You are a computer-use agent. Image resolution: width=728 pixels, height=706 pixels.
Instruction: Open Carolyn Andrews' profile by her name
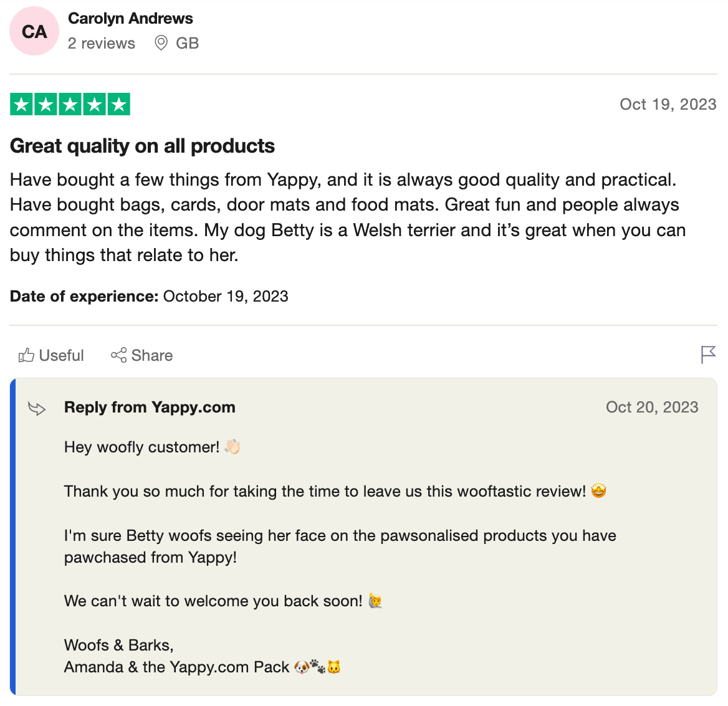pyautogui.click(x=130, y=18)
